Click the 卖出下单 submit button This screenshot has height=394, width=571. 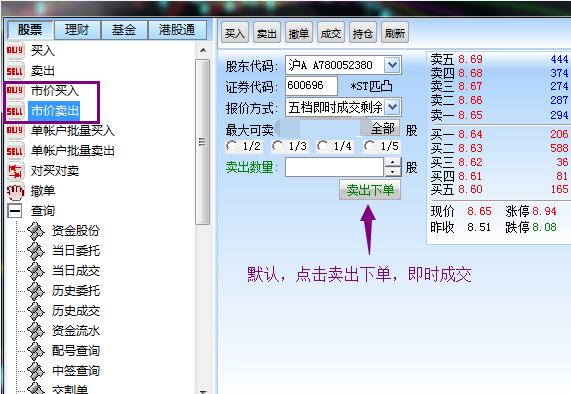[x=370, y=190]
